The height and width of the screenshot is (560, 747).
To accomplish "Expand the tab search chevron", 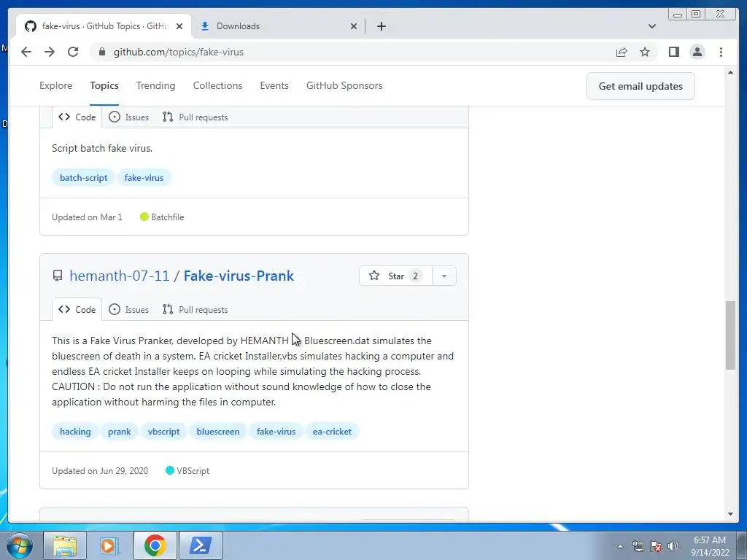I will pos(651,26).
